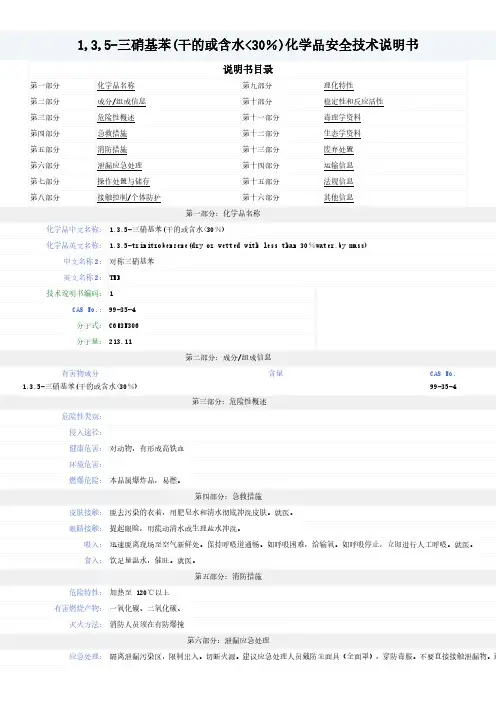496x702 pixels.
Task: Click the 危险性类别 label
Action: (x=81, y=416)
